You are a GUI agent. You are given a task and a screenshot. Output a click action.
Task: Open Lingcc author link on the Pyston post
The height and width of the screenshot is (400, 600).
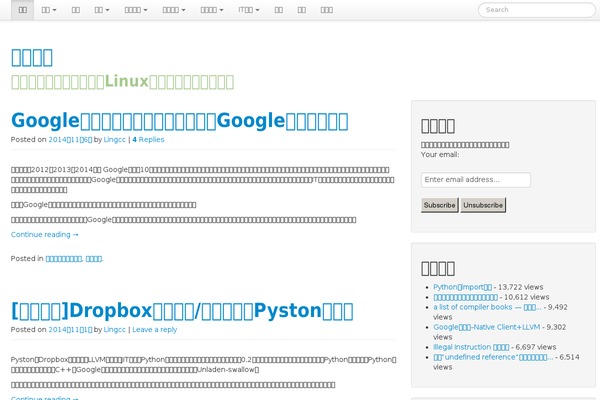(115, 330)
